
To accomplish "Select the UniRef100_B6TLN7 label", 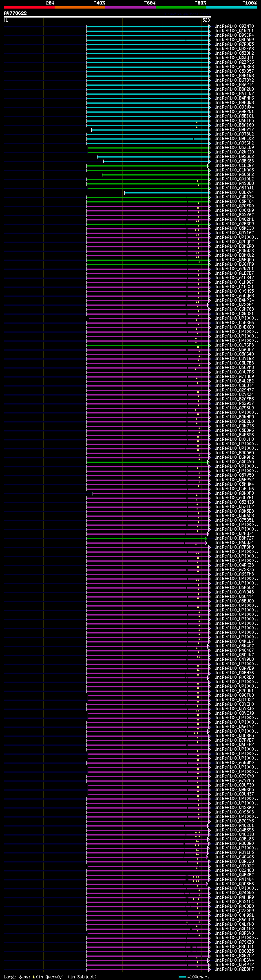I will [x=234, y=94].
